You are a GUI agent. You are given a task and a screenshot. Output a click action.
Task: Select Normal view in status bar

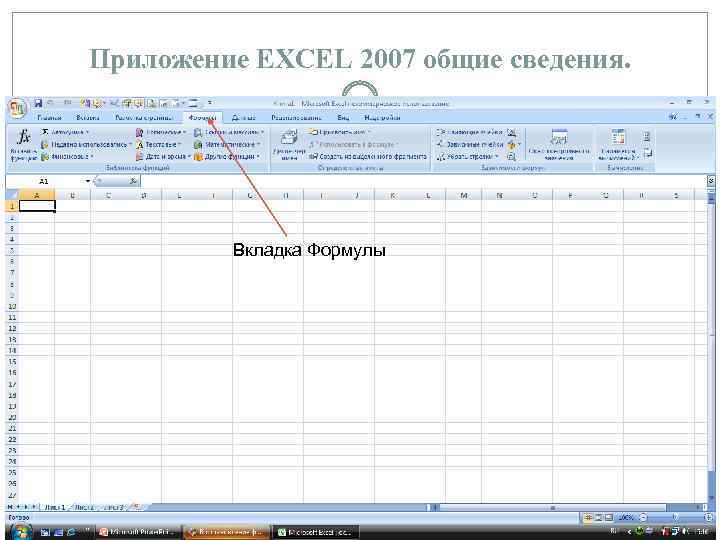tap(588, 518)
